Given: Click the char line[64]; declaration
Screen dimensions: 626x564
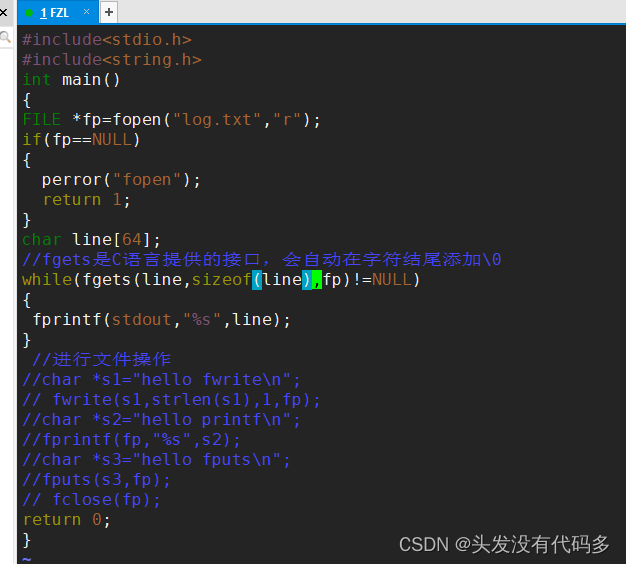Looking at the screenshot, I should tap(91, 239).
